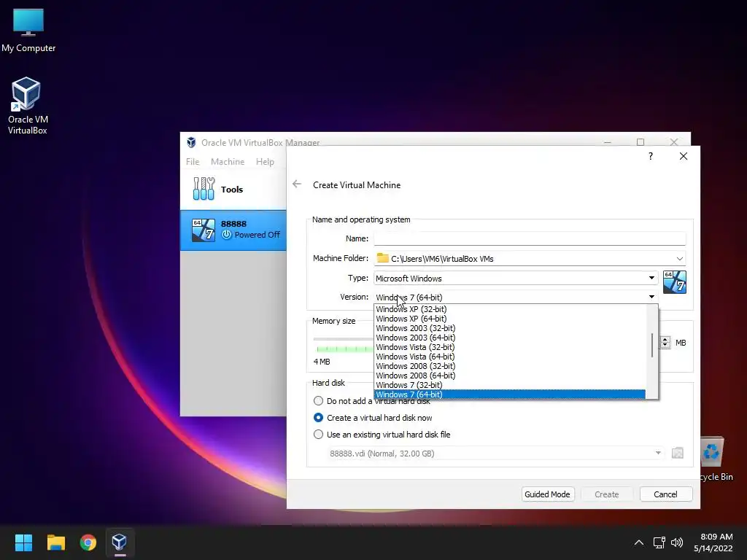
Task: Open network status tray icon
Action: pyautogui.click(x=659, y=542)
